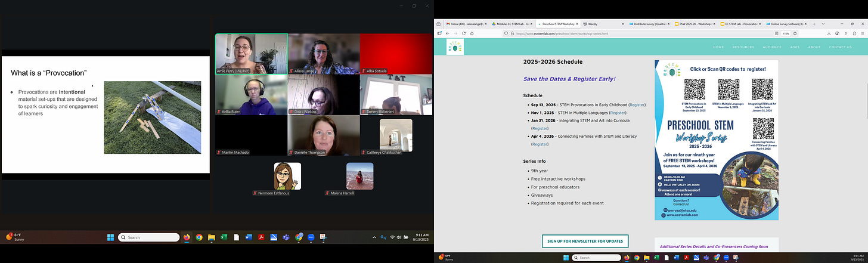
Task: Click Register link for Apr 4, 2026 workshop
Action: pyautogui.click(x=540, y=144)
